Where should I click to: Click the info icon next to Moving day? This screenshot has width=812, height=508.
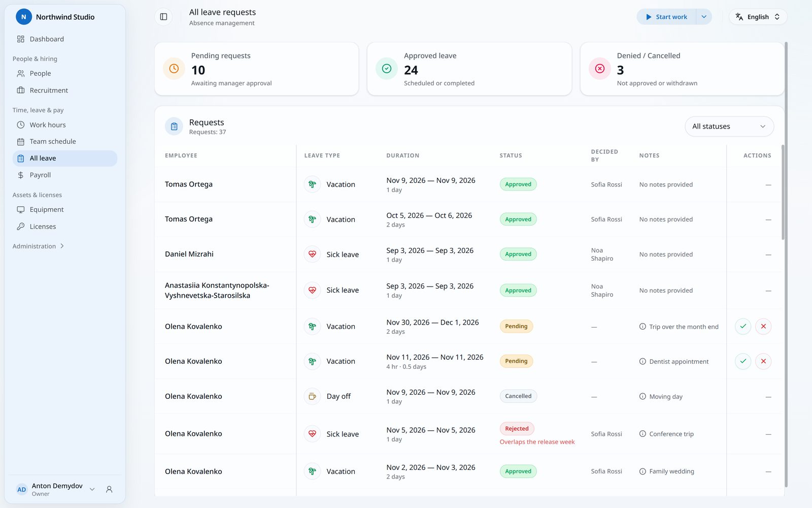(642, 396)
